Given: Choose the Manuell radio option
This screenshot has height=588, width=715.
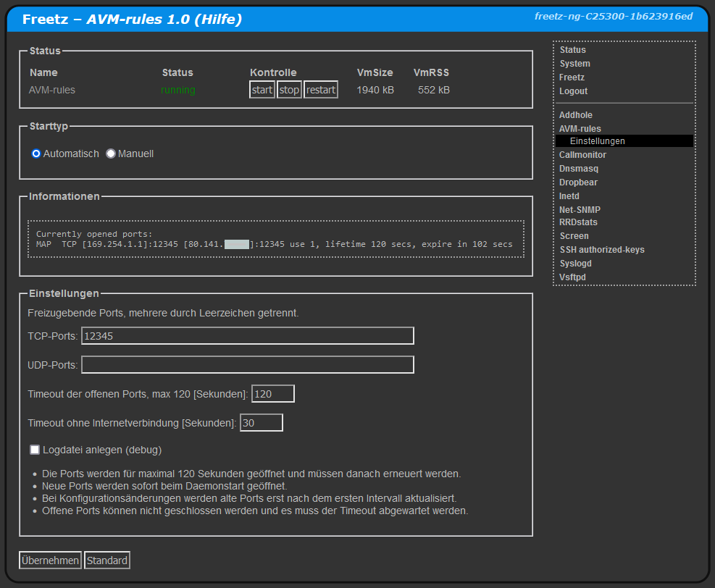Looking at the screenshot, I should (111, 154).
